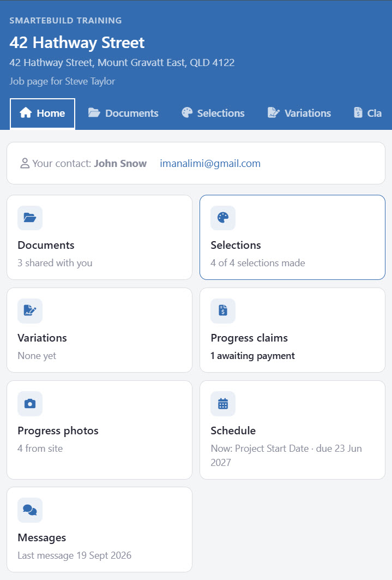Open the Messages card heading
392x580 pixels.
click(42, 538)
